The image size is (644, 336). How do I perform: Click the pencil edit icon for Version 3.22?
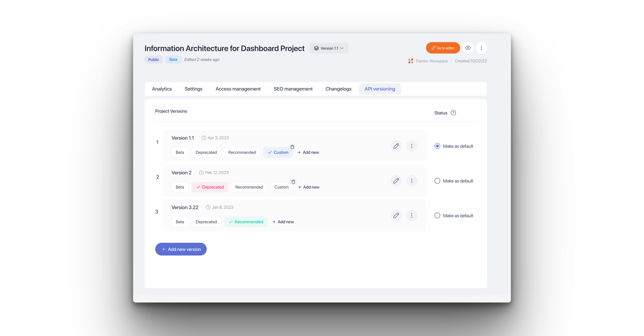click(396, 215)
